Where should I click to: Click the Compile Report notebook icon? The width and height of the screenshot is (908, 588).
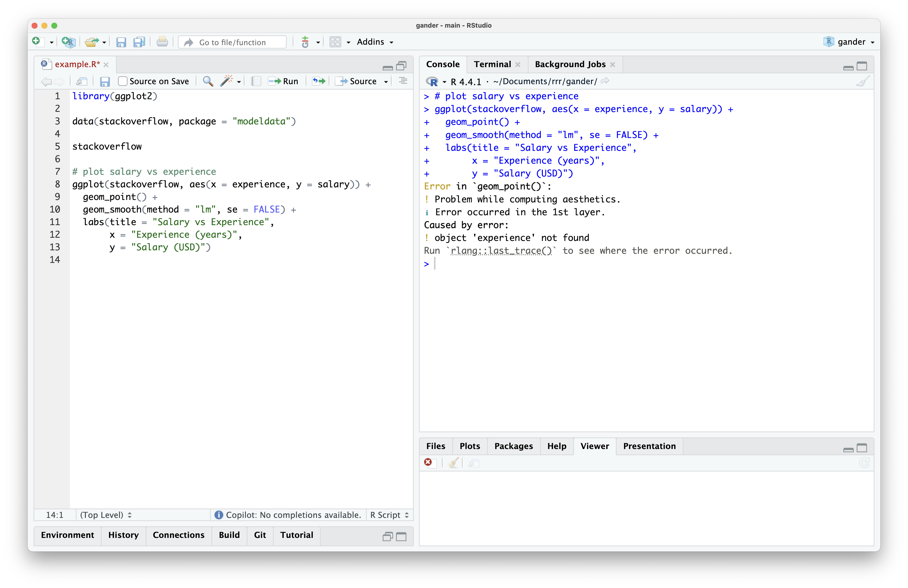[256, 81]
